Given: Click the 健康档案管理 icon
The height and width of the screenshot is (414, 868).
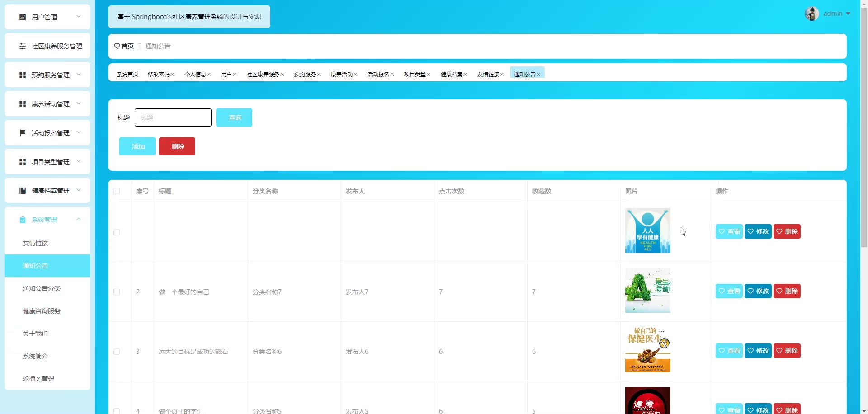Looking at the screenshot, I should 23,191.
